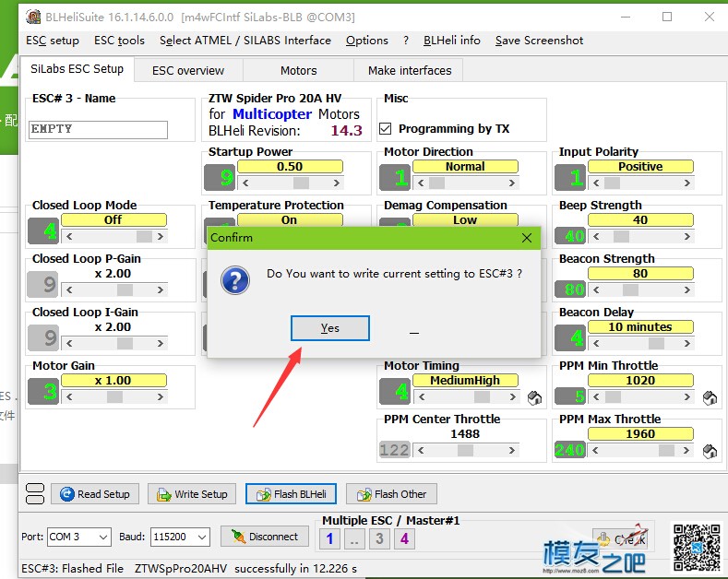Click the Disconnect button
728x579 pixels.
point(265,537)
